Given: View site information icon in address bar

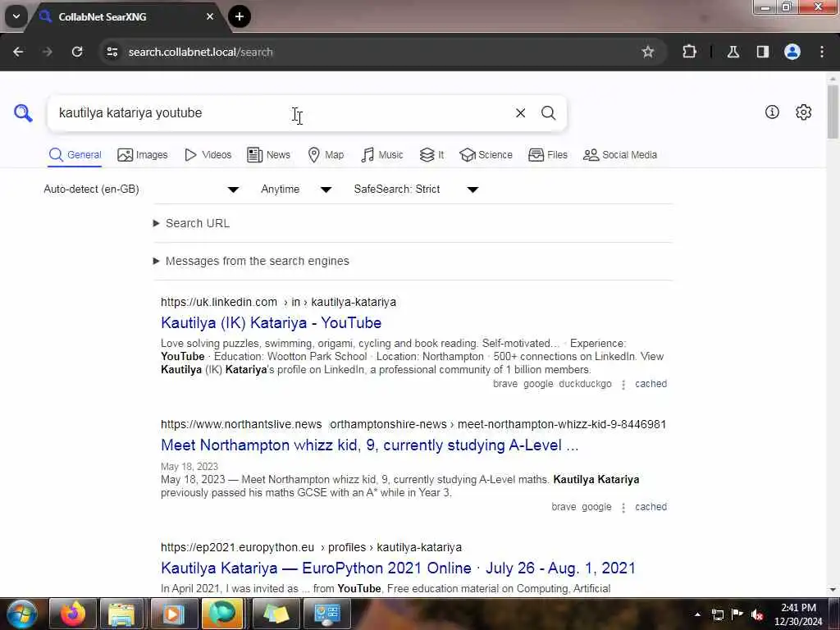Looking at the screenshot, I should [112, 52].
